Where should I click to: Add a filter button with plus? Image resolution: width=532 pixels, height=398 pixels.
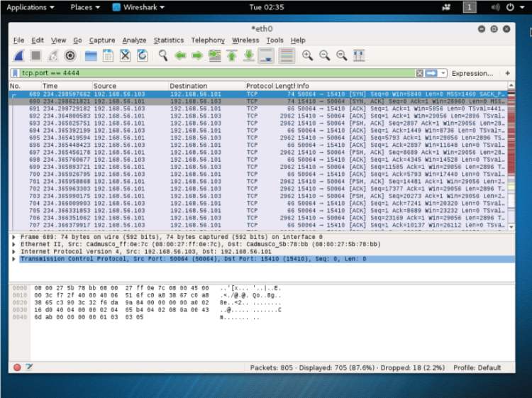[508, 73]
